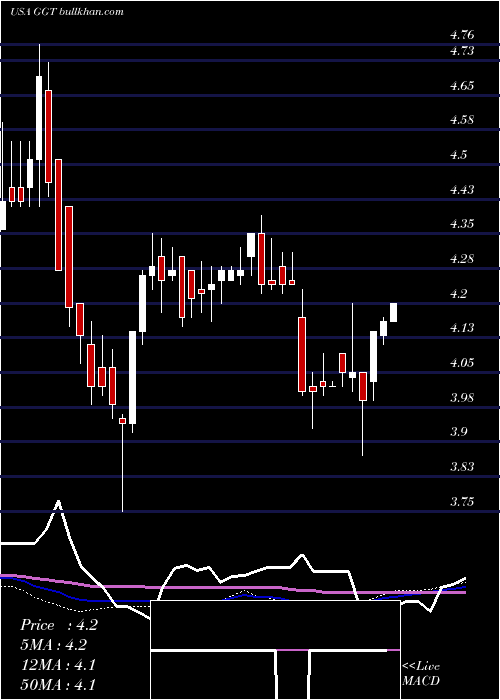The image size is (500, 700).
Task: Click the '<<Live MACD' label
Action: pos(421,674)
